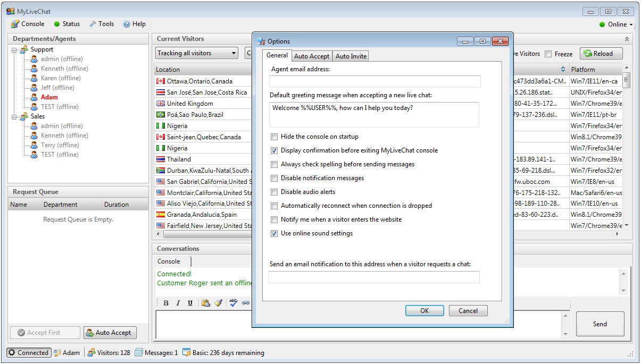Check Disable audio alerts option
Viewport: 641px width, 364px height.
tap(274, 192)
